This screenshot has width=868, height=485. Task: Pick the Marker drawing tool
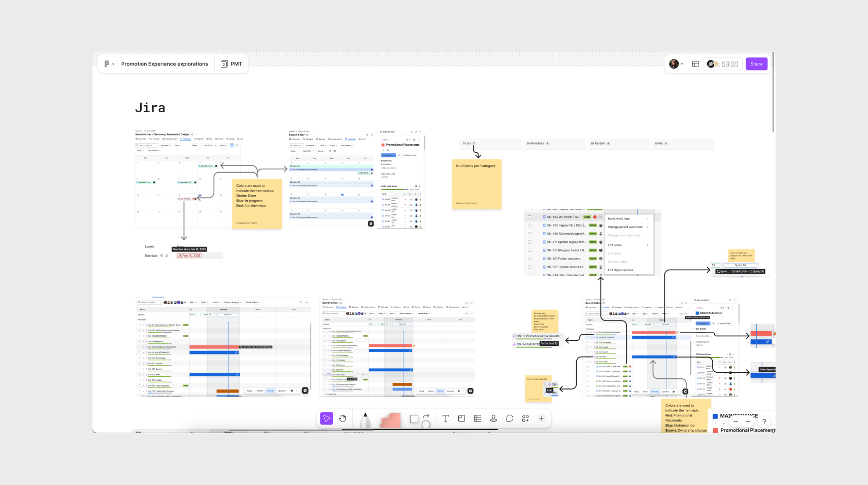(x=365, y=419)
